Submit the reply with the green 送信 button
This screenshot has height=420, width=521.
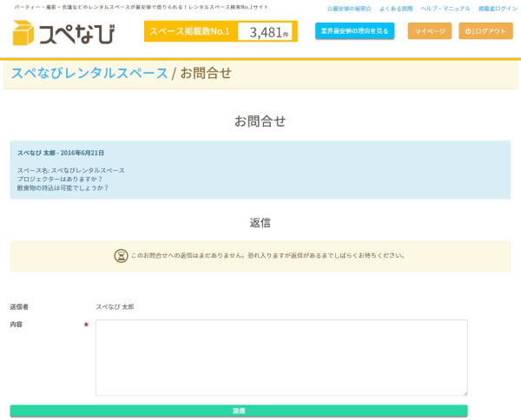(239, 410)
